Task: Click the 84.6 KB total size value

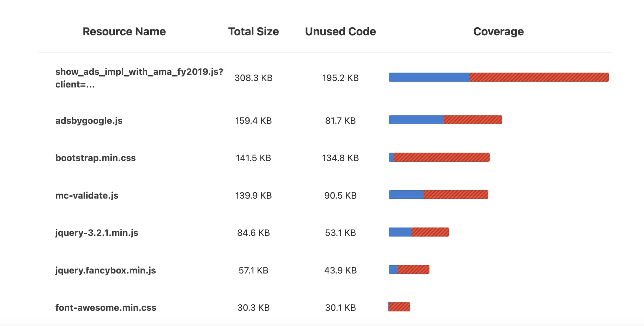Action: [253, 233]
